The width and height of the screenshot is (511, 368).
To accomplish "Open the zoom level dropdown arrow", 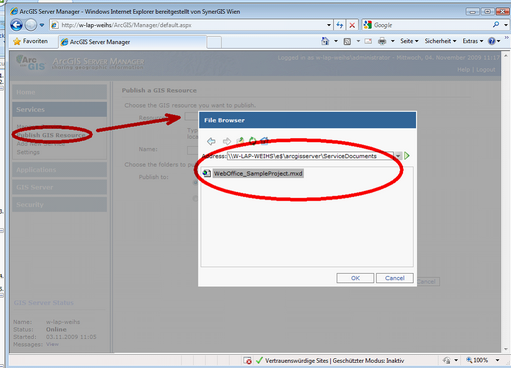I will 497,360.
